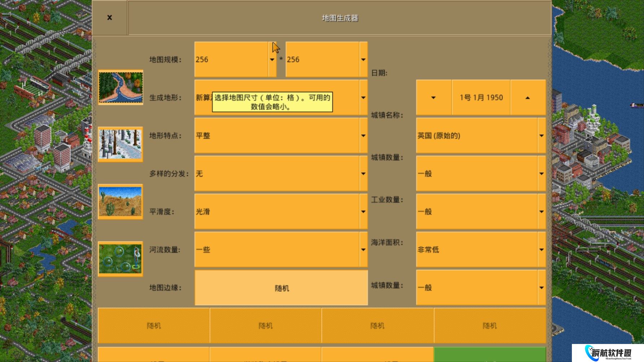
Task: Open the 城镇名称 dropdown showing 英国 (原始的)
Action: tap(480, 136)
